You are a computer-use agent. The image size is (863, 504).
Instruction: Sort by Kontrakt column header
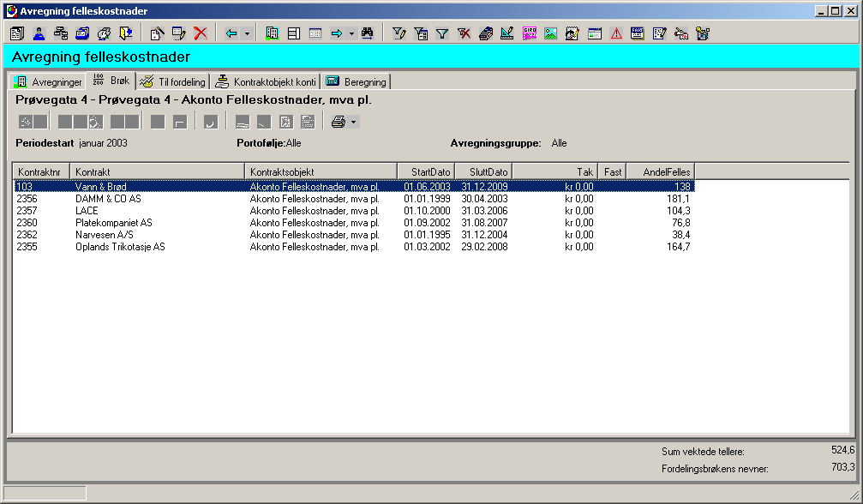[158, 171]
